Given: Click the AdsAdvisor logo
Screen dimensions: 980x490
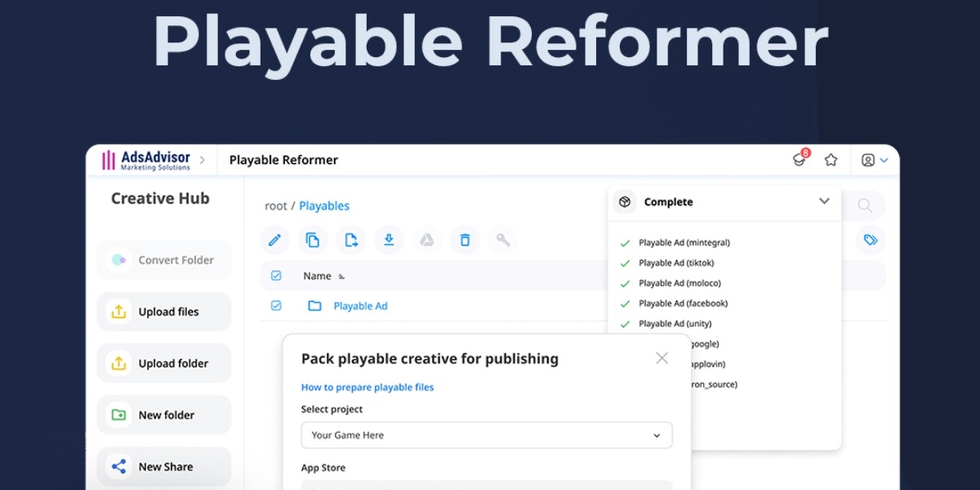Looking at the screenshot, I should (x=145, y=160).
